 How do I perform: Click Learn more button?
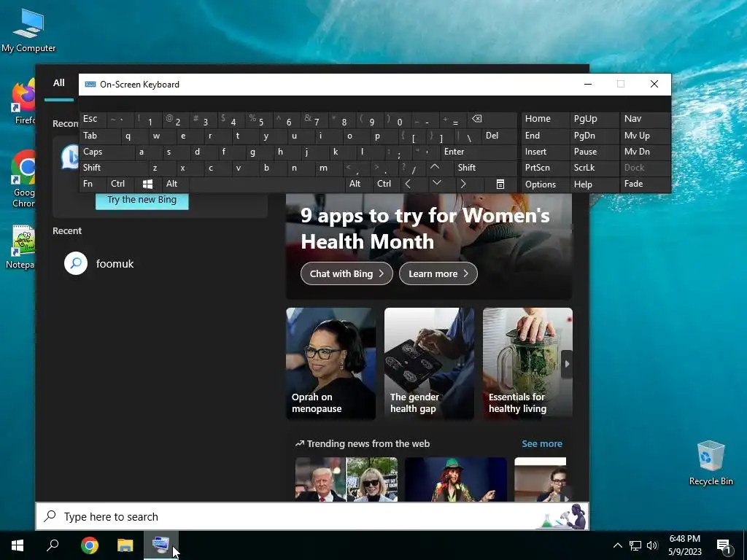tap(438, 274)
